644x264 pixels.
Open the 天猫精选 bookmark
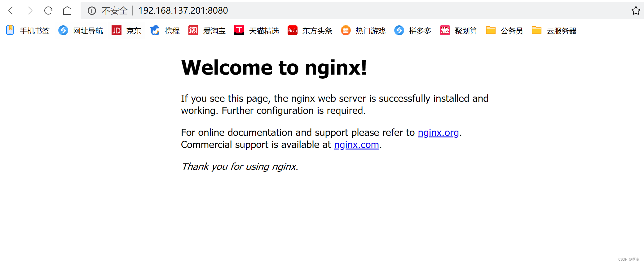pos(257,31)
